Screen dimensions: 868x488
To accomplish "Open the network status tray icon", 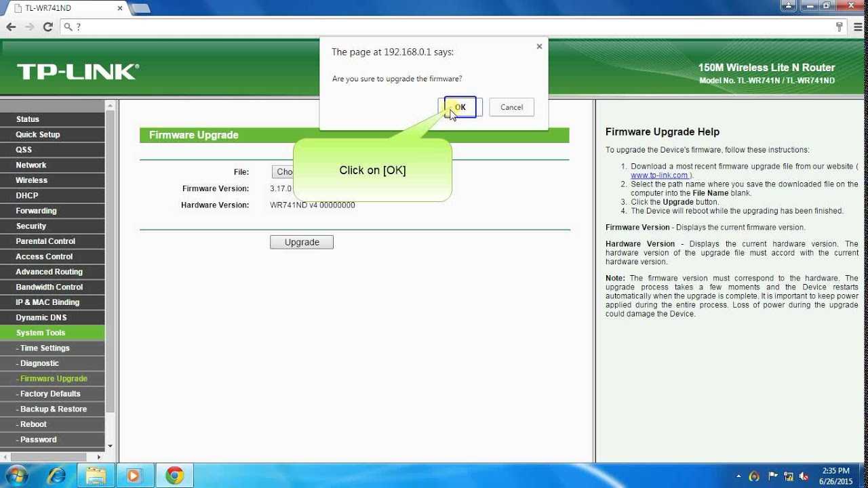I will 789,476.
